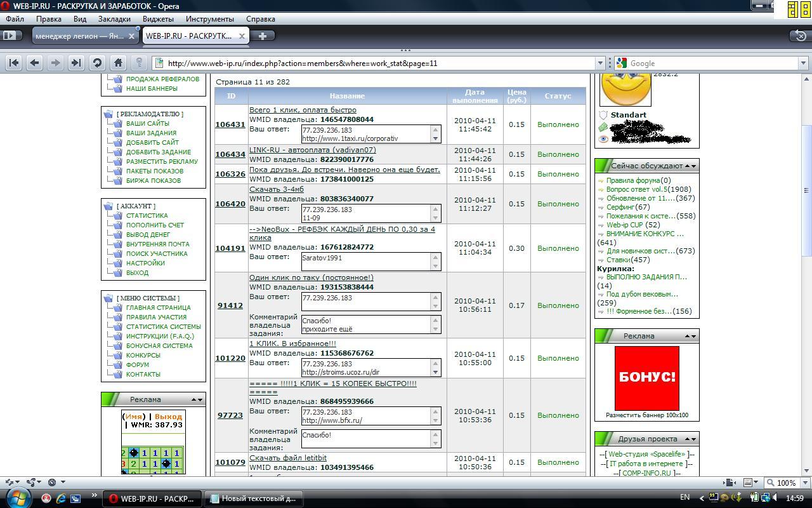Click 'ВЫВОД ДЕНЕГ' in account menu

coord(148,234)
